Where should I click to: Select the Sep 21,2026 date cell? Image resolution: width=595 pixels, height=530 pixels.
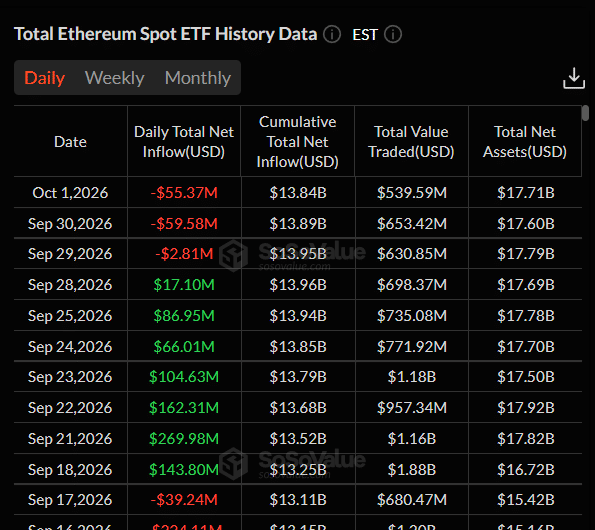click(x=70, y=439)
